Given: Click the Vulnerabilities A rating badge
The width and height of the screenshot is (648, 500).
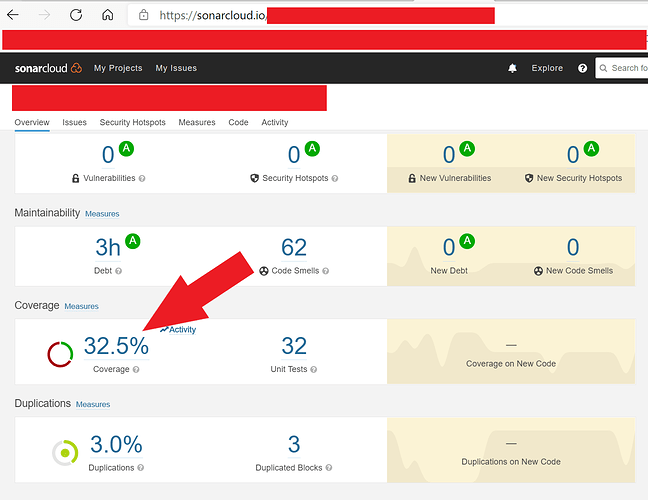Looking at the screenshot, I should click(x=126, y=148).
